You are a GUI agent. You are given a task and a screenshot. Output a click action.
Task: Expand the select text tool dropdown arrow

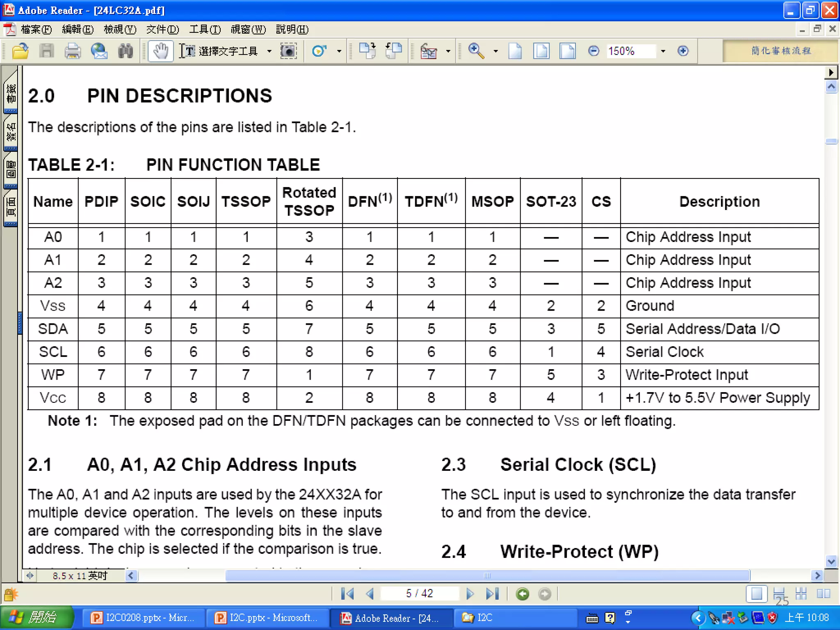(269, 51)
